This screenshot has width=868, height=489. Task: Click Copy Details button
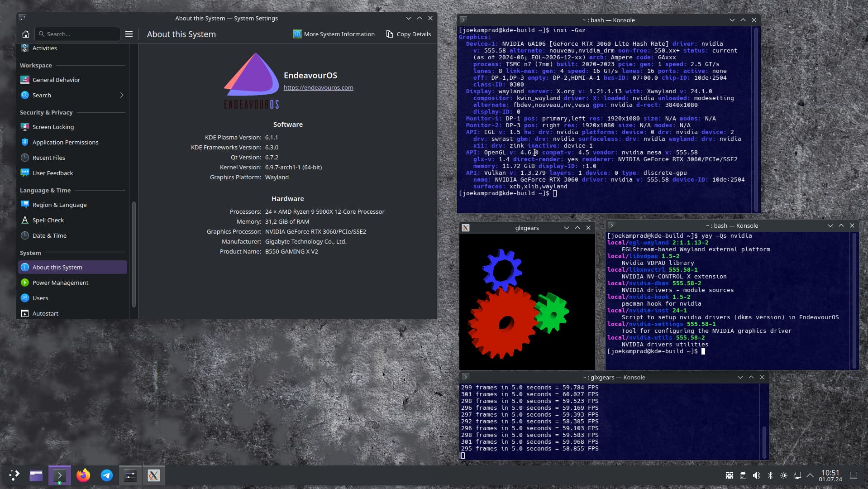click(408, 34)
